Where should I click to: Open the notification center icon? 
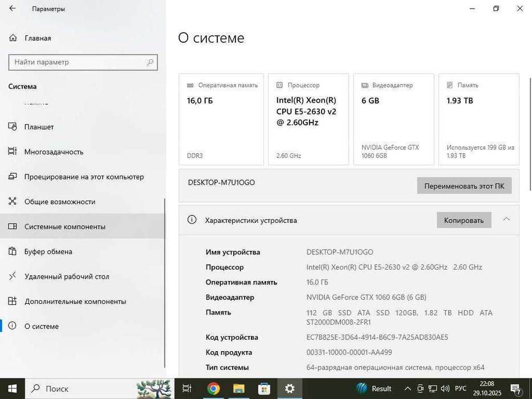pyautogui.click(x=515, y=389)
